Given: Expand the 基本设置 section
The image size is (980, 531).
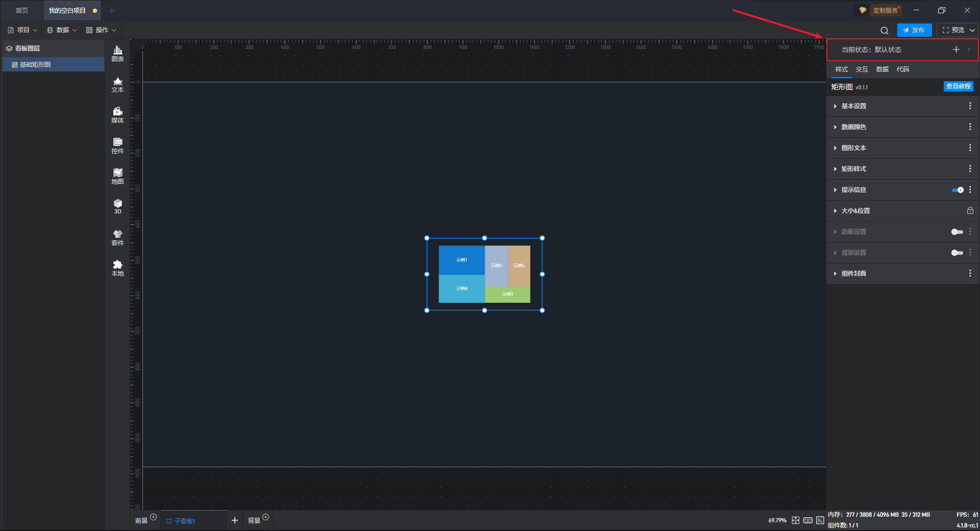Looking at the screenshot, I should (x=853, y=106).
